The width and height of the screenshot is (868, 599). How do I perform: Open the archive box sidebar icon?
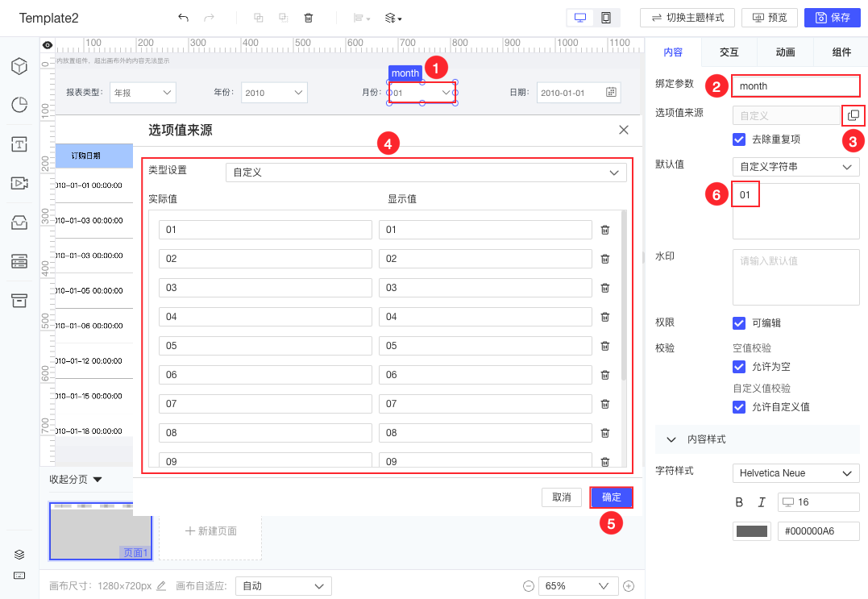click(19, 300)
